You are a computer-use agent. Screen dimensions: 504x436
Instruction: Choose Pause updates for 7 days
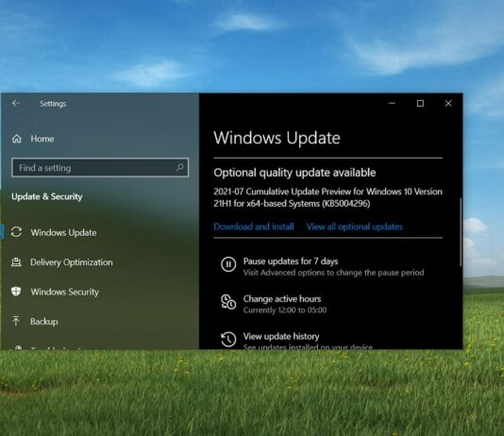[x=291, y=261]
